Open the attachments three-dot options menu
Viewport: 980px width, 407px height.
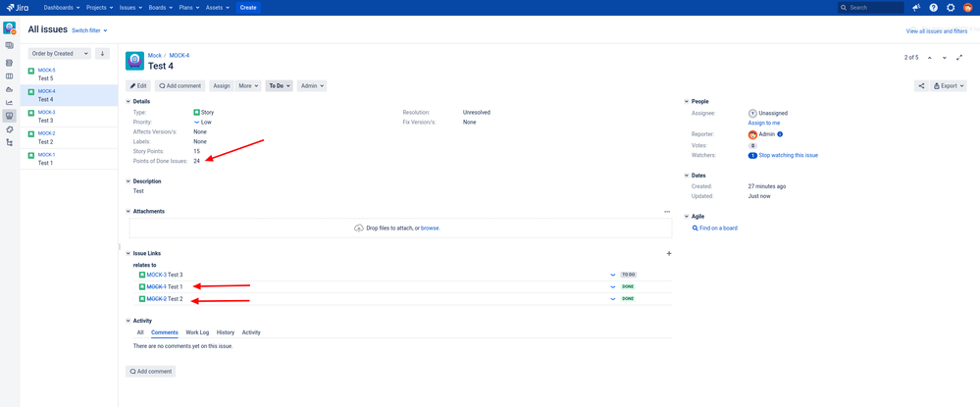point(667,212)
